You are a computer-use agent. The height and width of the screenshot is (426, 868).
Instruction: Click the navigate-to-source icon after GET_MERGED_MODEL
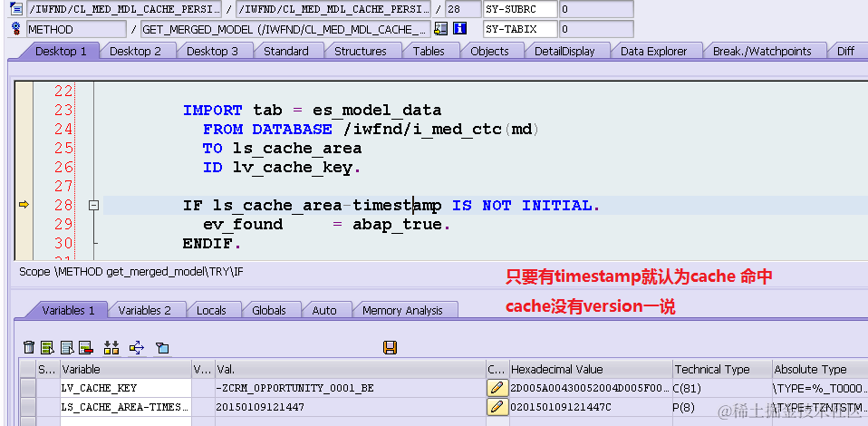[440, 29]
